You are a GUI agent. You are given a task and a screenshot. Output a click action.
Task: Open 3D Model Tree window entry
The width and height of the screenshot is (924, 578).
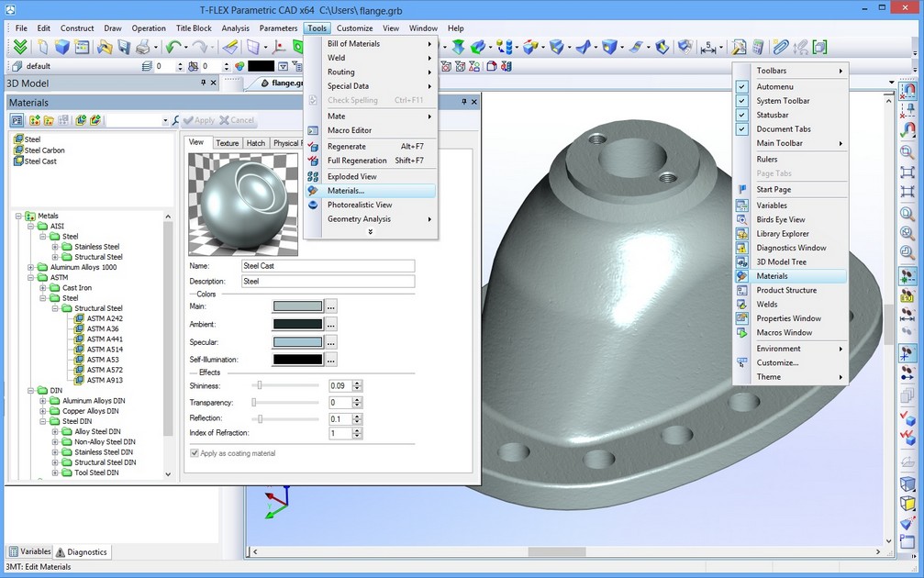point(781,261)
